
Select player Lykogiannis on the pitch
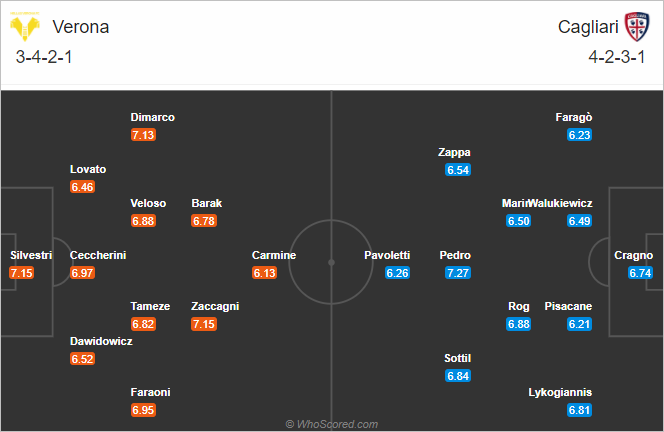click(560, 393)
